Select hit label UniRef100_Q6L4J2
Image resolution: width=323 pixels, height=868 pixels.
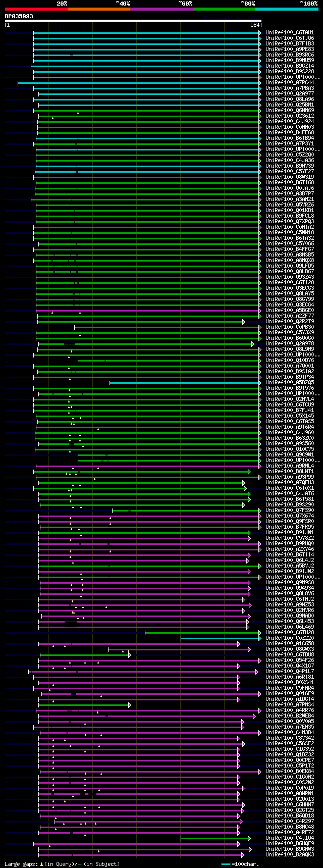coord(290,560)
